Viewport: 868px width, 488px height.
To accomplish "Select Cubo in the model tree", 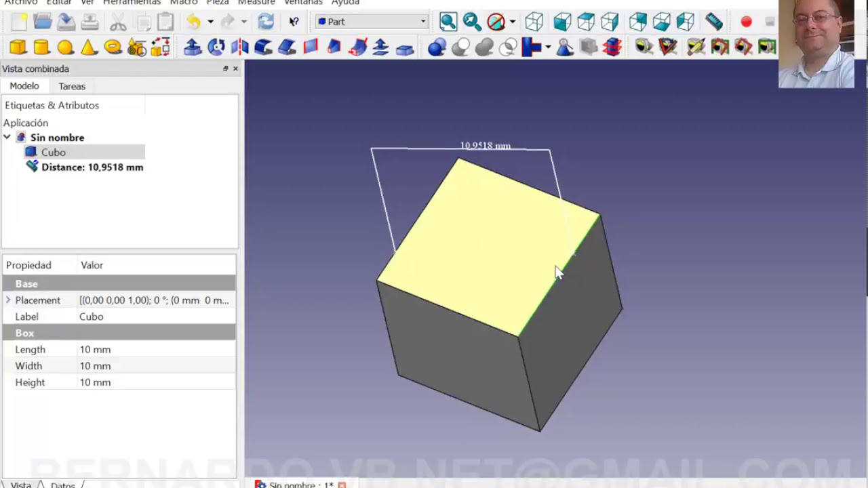I will pos(53,152).
